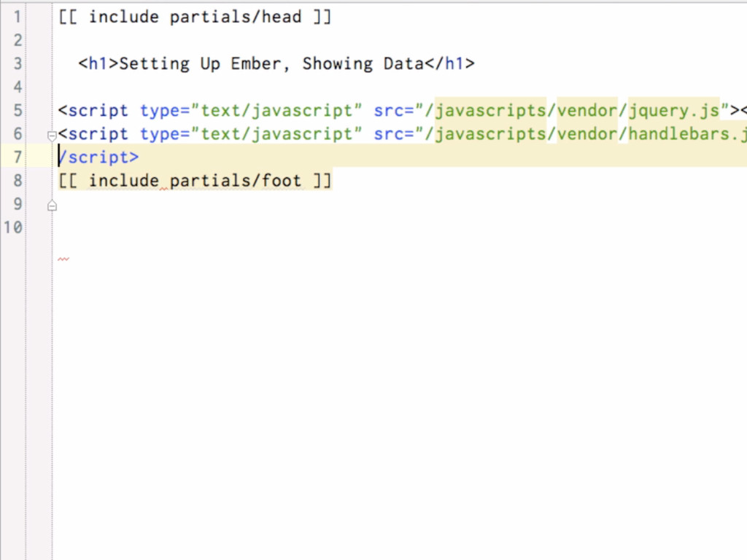Click line number 10 in the gutter
Image resolution: width=747 pixels, height=560 pixels.
13,227
